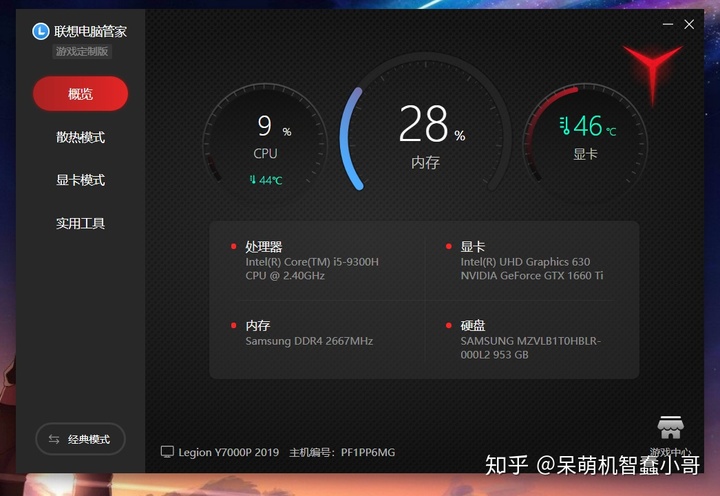Click the 硬盘 hard disk heading
This screenshot has height=496, width=720.
[472, 326]
